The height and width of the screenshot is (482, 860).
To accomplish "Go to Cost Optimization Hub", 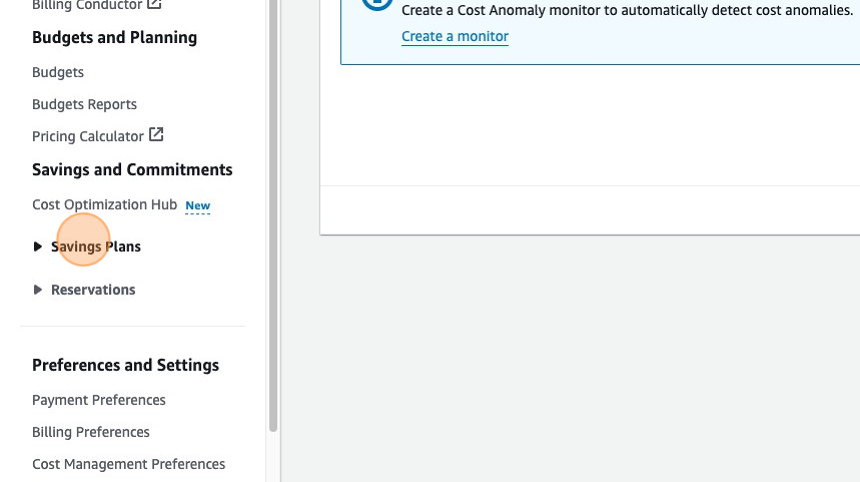I will point(104,204).
